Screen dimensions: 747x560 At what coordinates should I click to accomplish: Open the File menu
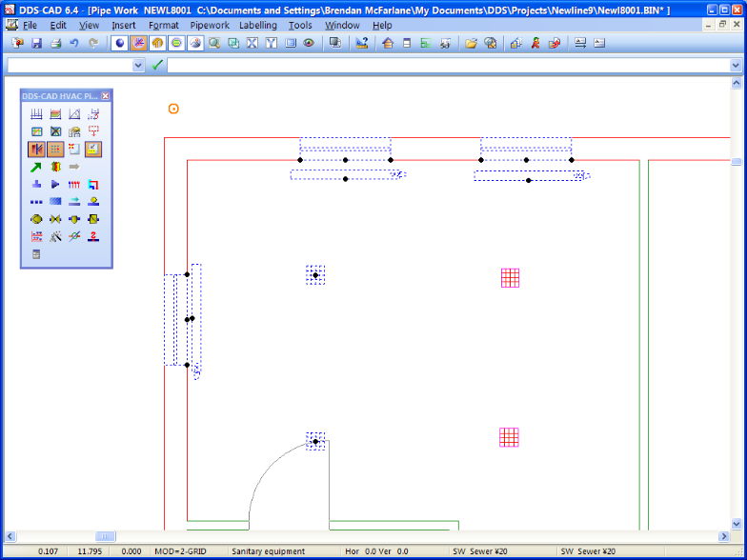point(30,25)
